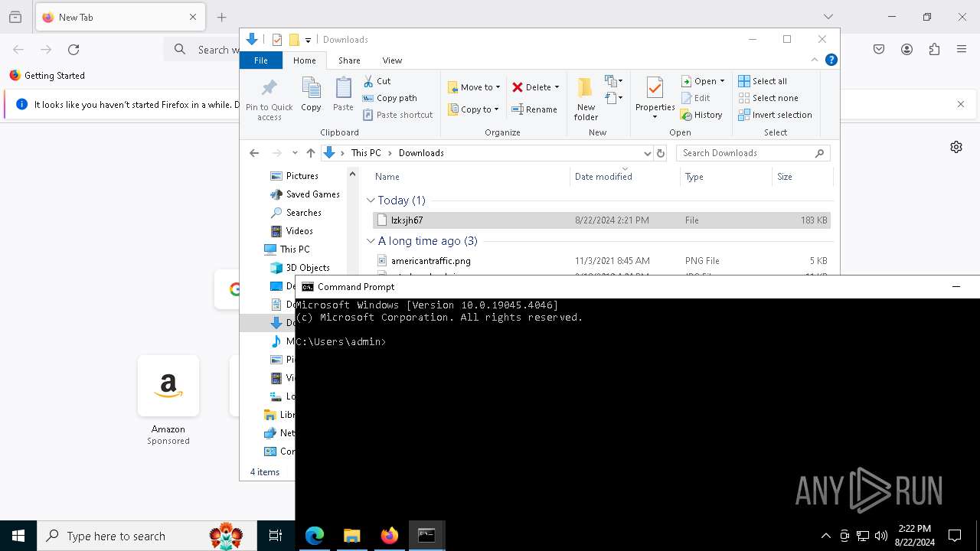Screen dimensions: 980x551
Task: Open system tray volume icon
Action: coord(881,536)
